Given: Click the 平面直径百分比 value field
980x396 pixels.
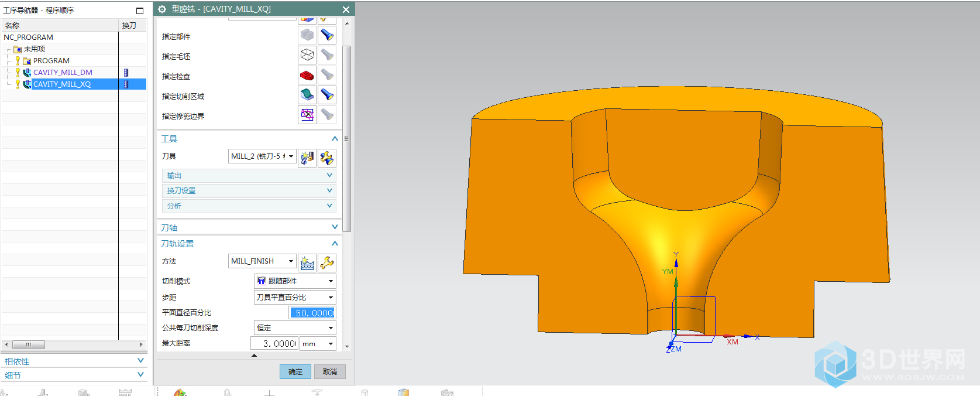Looking at the screenshot, I should [312, 313].
